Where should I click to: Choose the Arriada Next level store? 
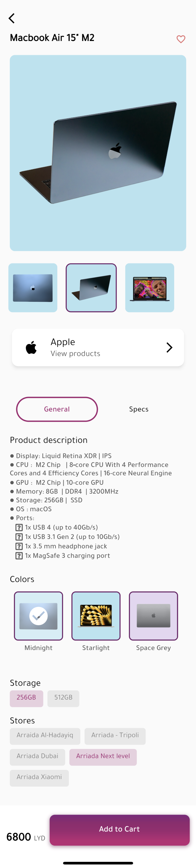coord(103,757)
